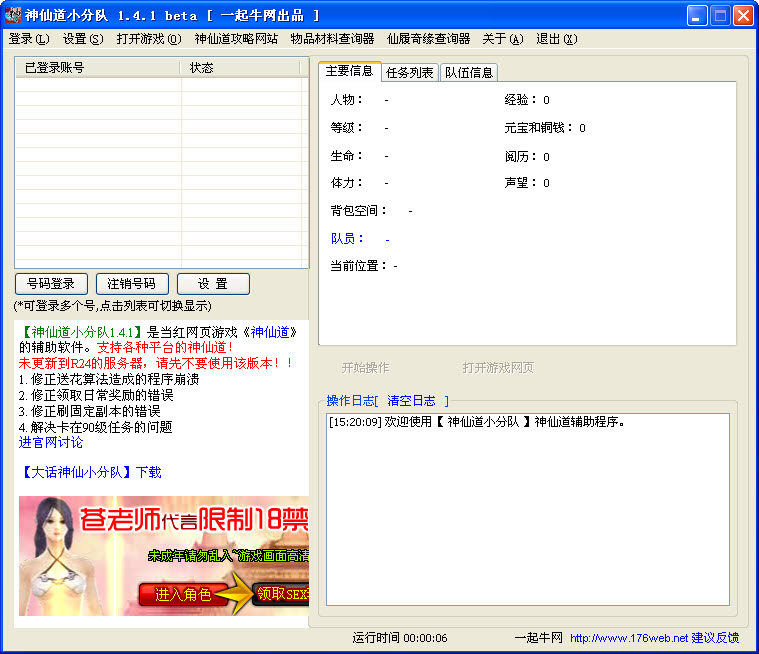Click the 已登录账号 column header

(98, 68)
